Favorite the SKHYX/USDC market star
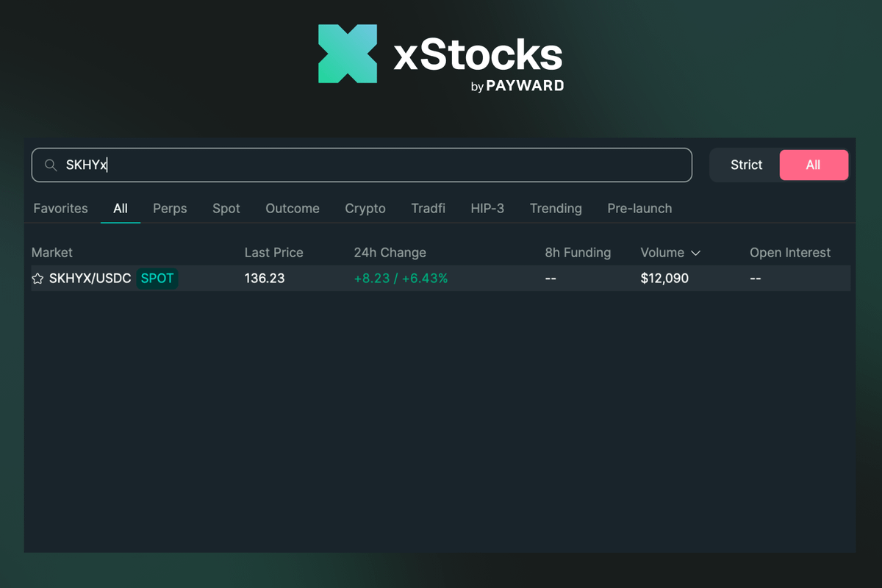 click(37, 279)
